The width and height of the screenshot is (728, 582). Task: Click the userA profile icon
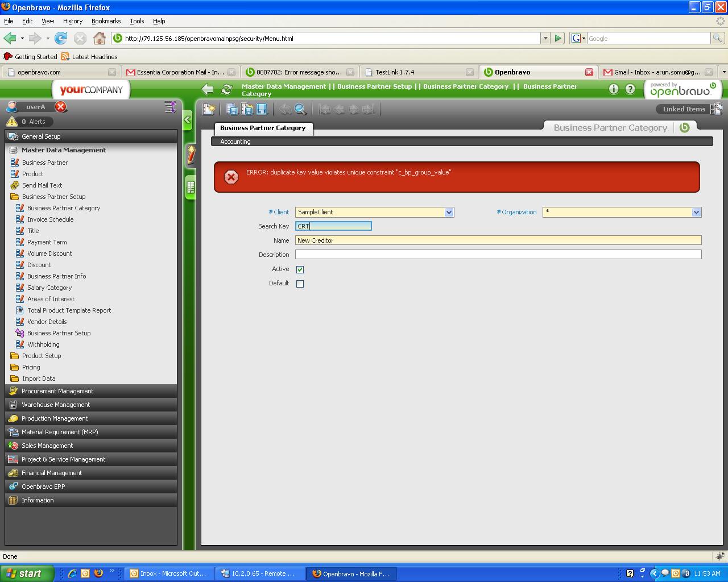[x=11, y=107]
